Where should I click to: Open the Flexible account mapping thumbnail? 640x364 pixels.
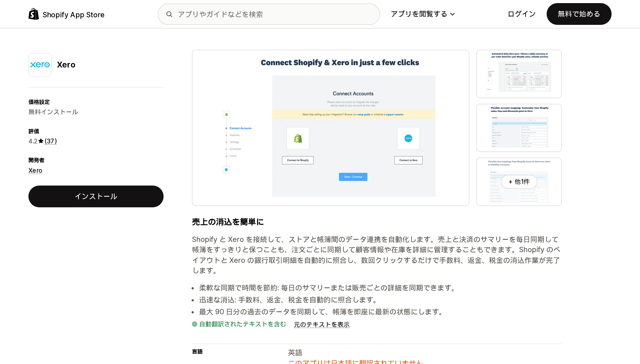pos(519,128)
